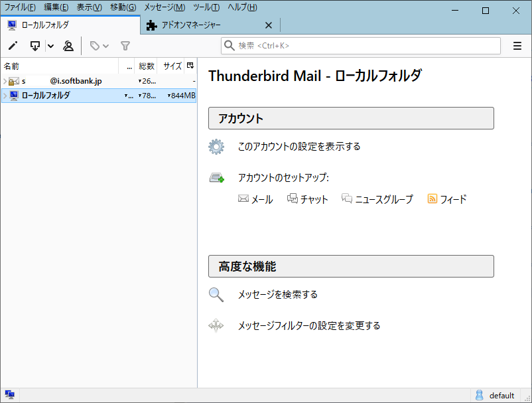The width and height of the screenshot is (532, 403).
Task: Expand the i.softbank.jp account
Action: [5, 81]
